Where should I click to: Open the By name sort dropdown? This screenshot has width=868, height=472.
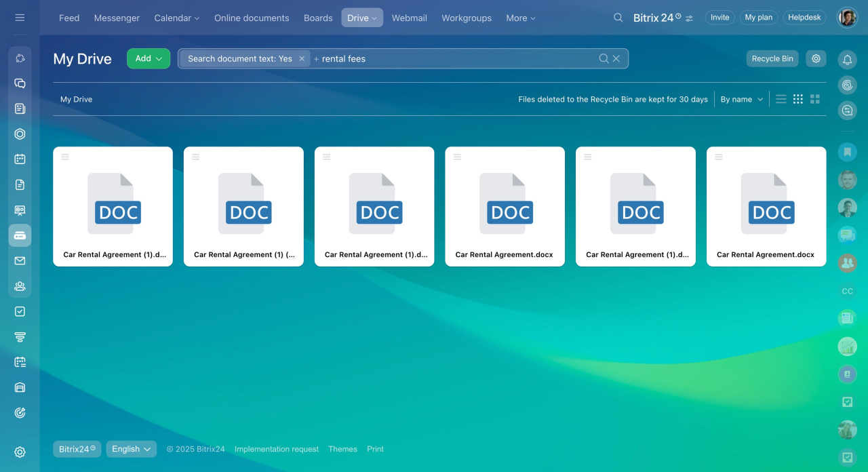(741, 100)
